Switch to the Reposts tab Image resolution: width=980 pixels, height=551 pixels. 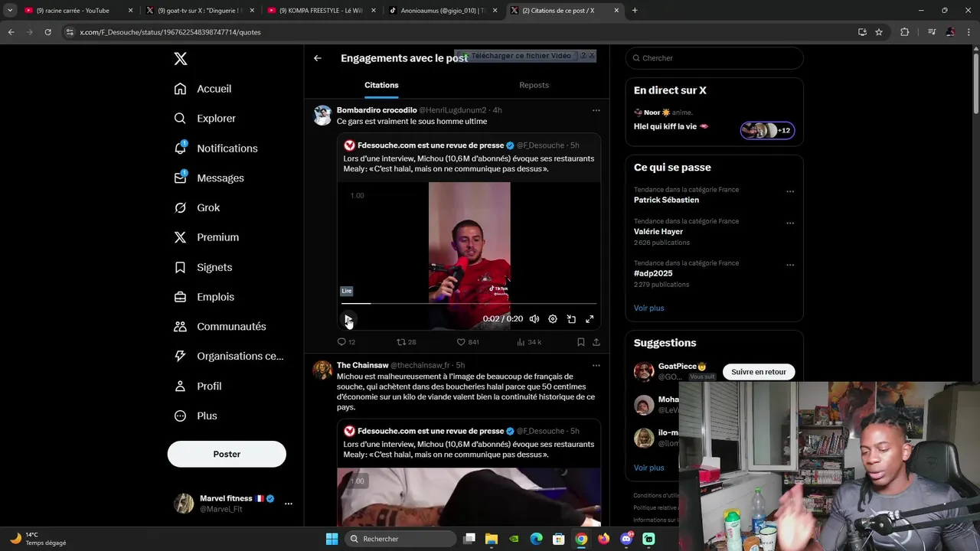[534, 85]
